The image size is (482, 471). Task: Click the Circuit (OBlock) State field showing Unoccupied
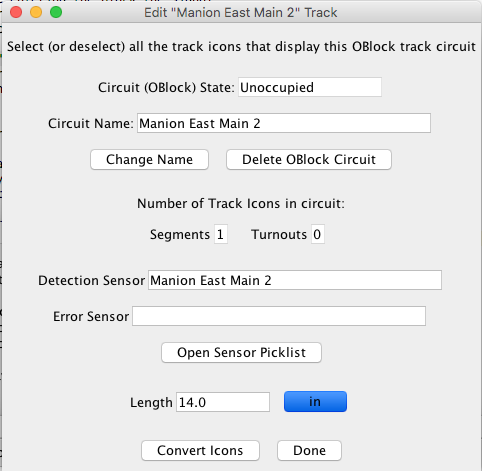click(310, 87)
